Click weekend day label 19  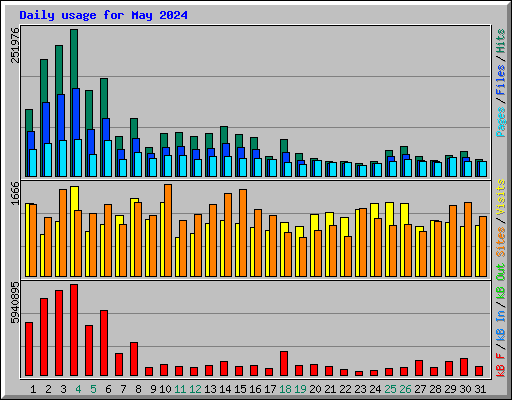tap(300, 389)
